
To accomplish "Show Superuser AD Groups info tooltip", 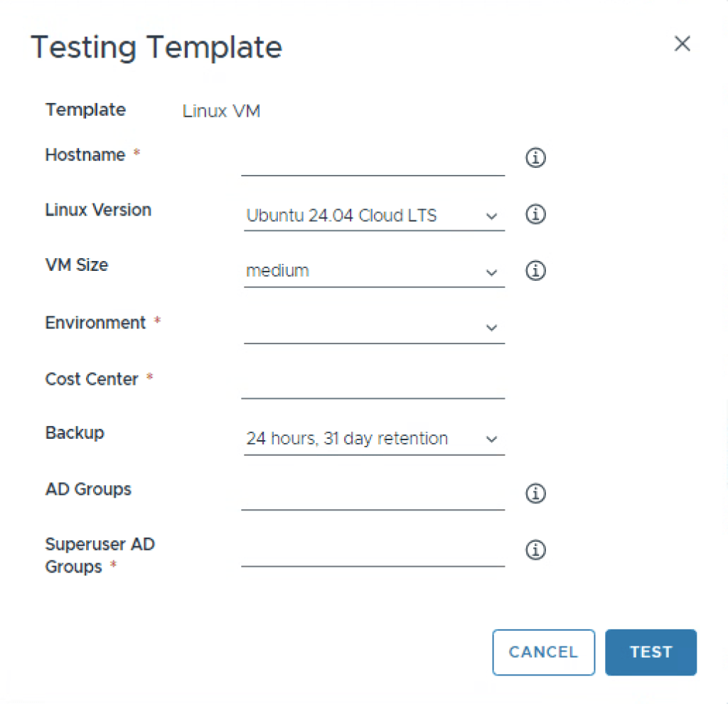I will 535,550.
